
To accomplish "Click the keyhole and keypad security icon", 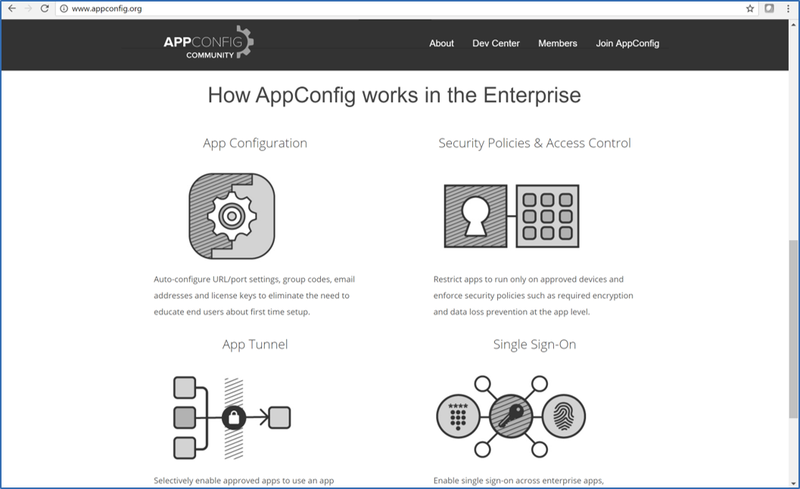I will (x=511, y=216).
